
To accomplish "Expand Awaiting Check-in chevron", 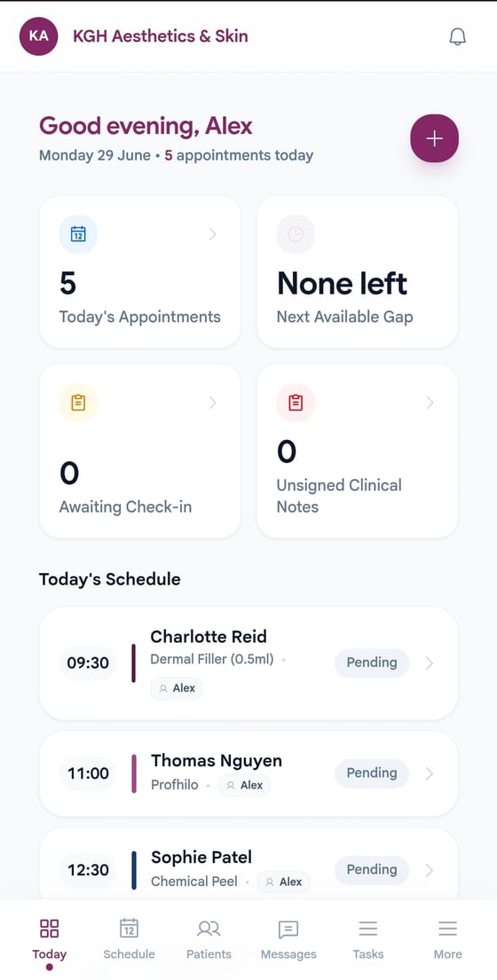I will coord(212,403).
